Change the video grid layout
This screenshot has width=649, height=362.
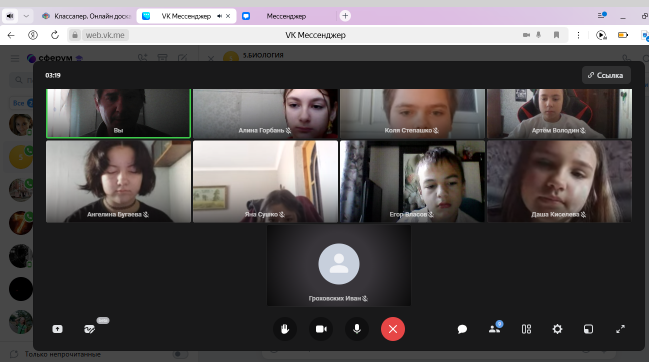click(526, 329)
